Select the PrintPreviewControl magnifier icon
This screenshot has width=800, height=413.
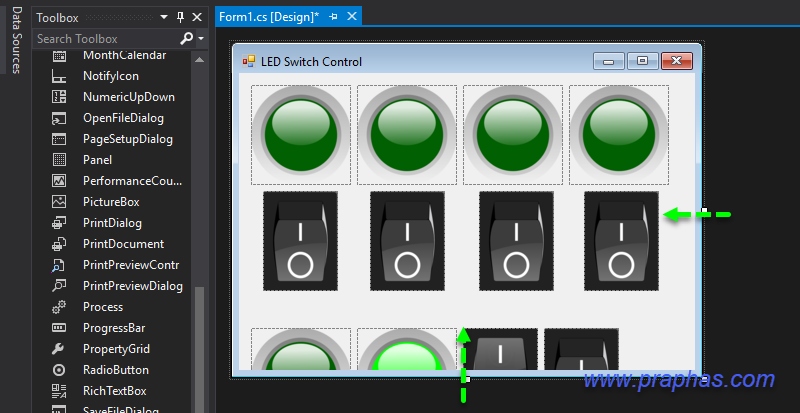(59, 265)
